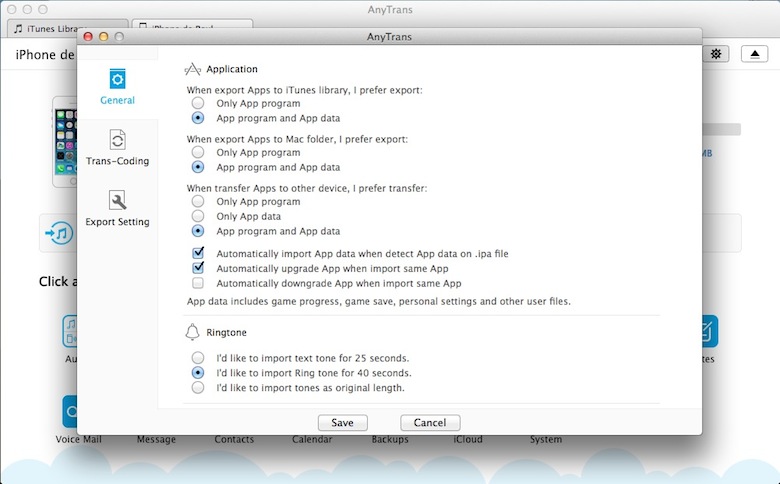Click the Voice Mail label in main window
This screenshot has width=780, height=484.
(79, 440)
